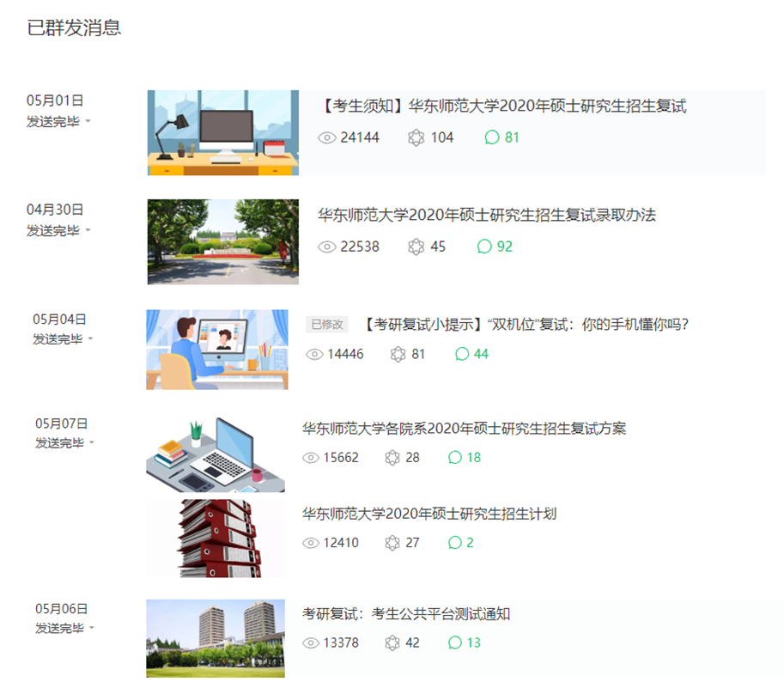Expand the 发送完毕 dropdown under 04月30日
This screenshot has width=784, height=682.
(88, 229)
